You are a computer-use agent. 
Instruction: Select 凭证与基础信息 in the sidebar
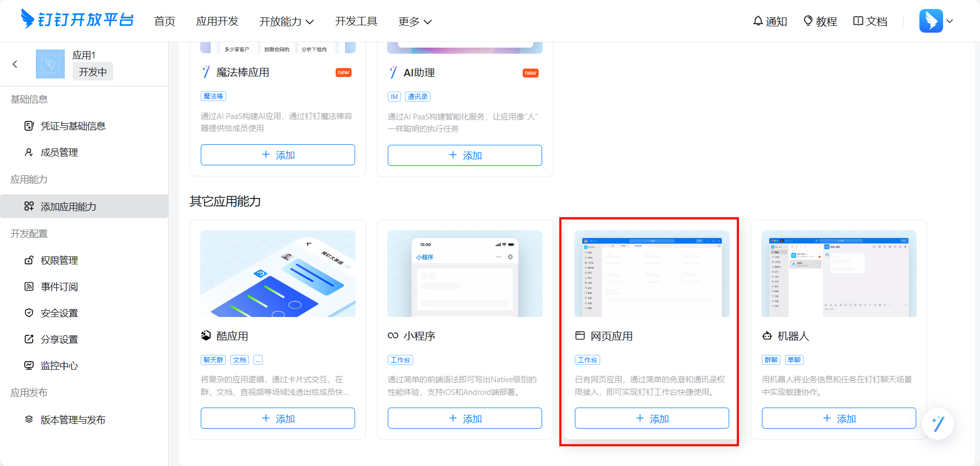coord(84,126)
